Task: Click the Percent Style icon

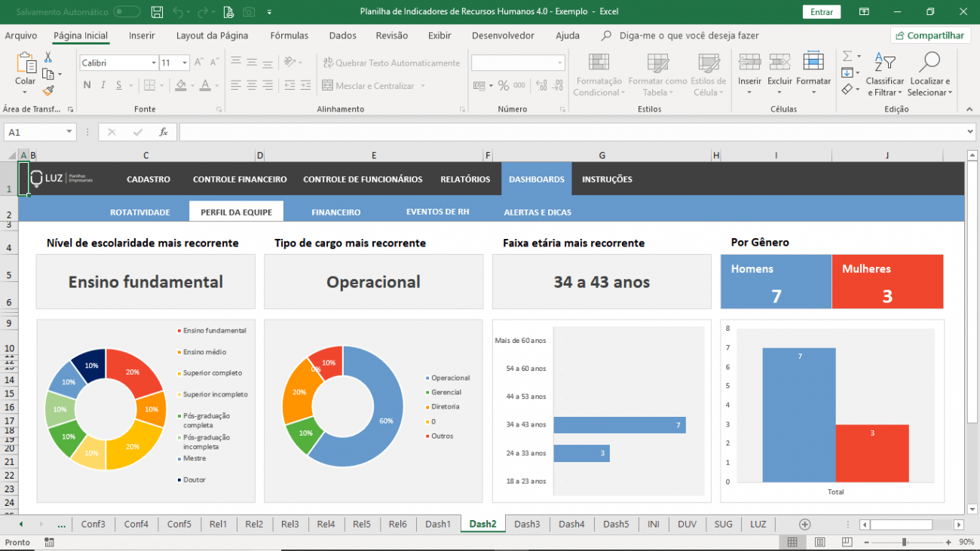Action: pos(503,85)
